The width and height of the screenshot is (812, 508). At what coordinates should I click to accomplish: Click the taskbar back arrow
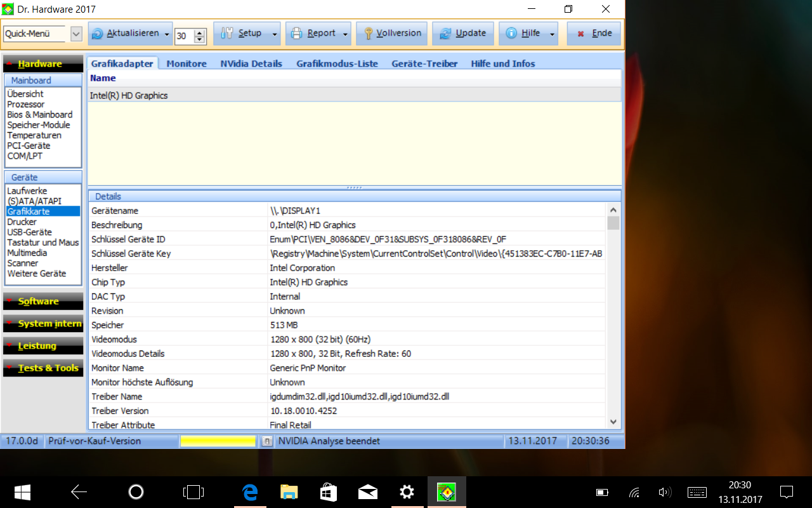[x=79, y=492]
